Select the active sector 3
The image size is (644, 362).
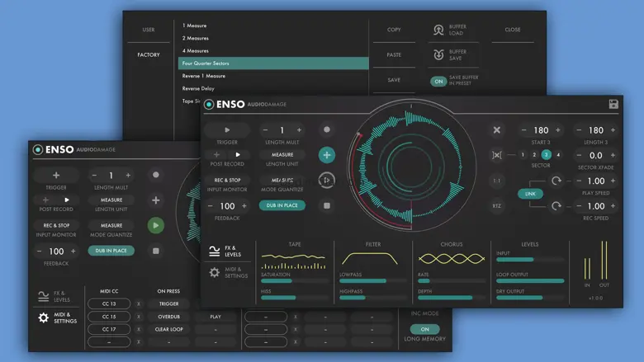coord(546,154)
